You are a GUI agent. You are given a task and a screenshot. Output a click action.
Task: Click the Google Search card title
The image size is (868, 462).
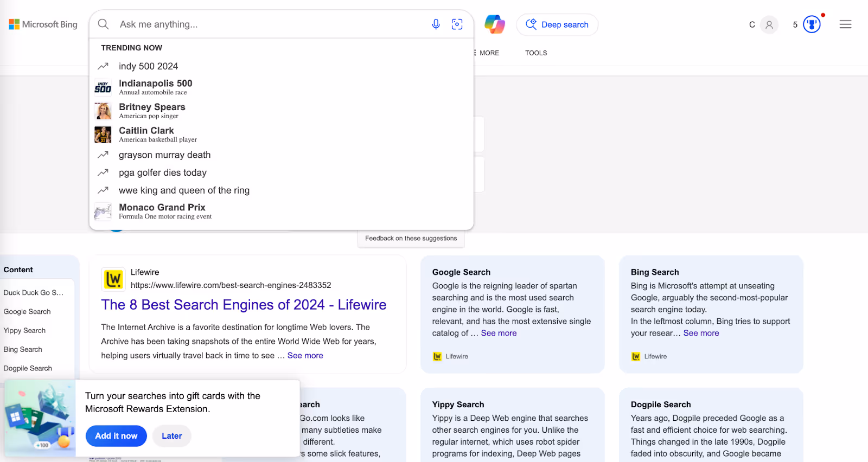click(461, 272)
